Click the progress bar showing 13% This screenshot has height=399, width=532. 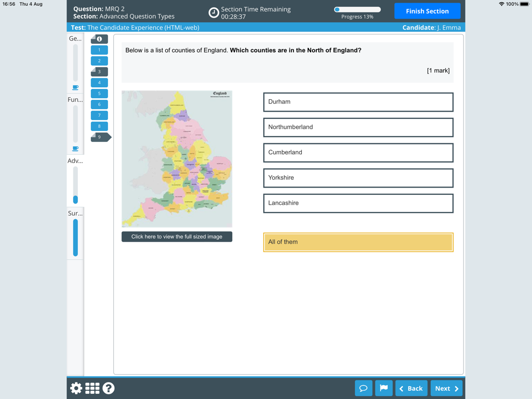coord(357,9)
